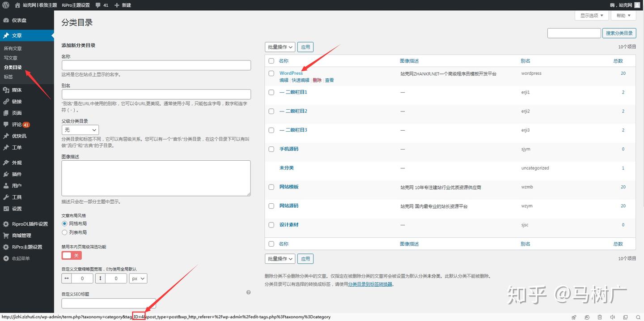Open 外观 appearance brush icon
The width and height of the screenshot is (644, 321).
(x=6, y=163)
